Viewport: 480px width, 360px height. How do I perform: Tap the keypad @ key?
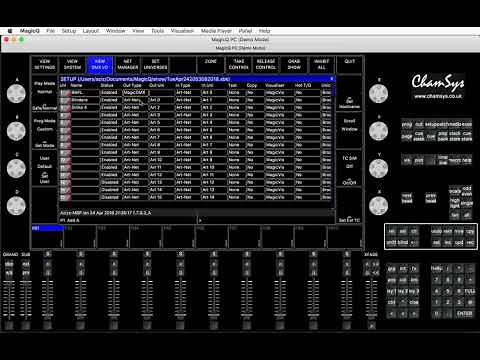(470, 302)
